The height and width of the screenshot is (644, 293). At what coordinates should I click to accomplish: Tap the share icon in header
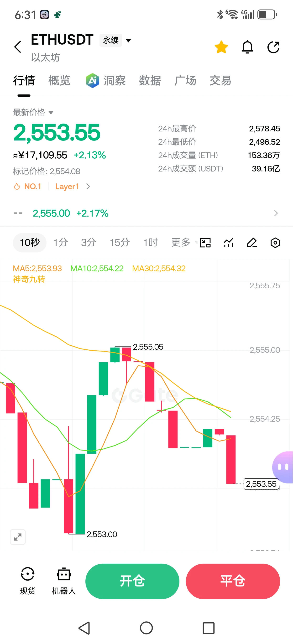[x=273, y=47]
